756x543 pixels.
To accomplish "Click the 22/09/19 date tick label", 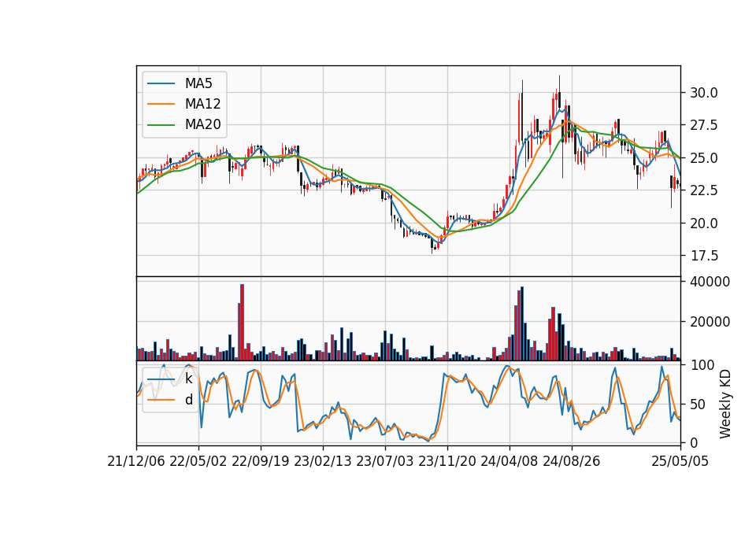I will pos(261,461).
